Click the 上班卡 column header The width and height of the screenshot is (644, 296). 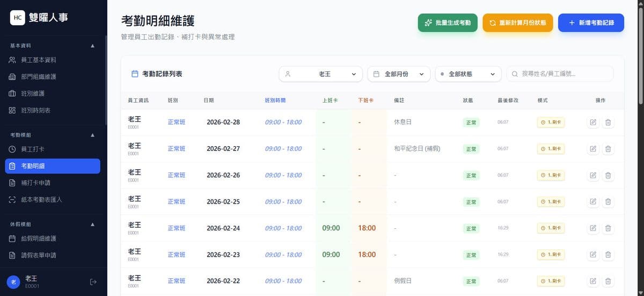[330, 100]
